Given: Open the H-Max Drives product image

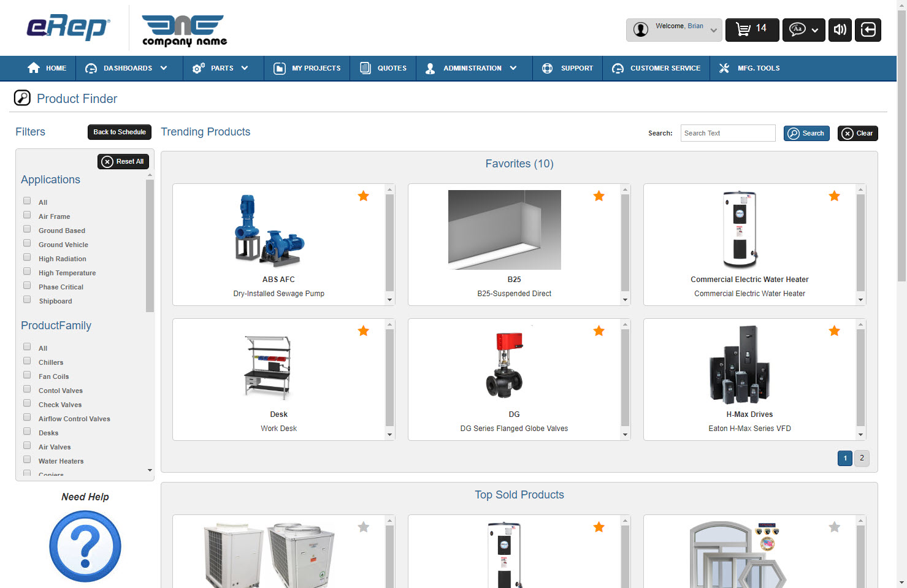Looking at the screenshot, I should coord(740,365).
